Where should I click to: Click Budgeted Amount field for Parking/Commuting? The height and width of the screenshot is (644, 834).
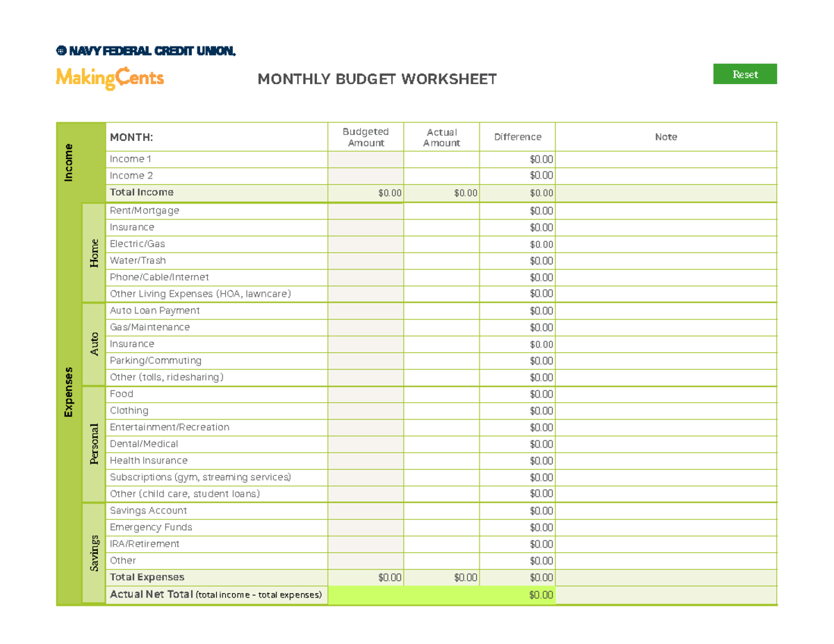tap(366, 361)
